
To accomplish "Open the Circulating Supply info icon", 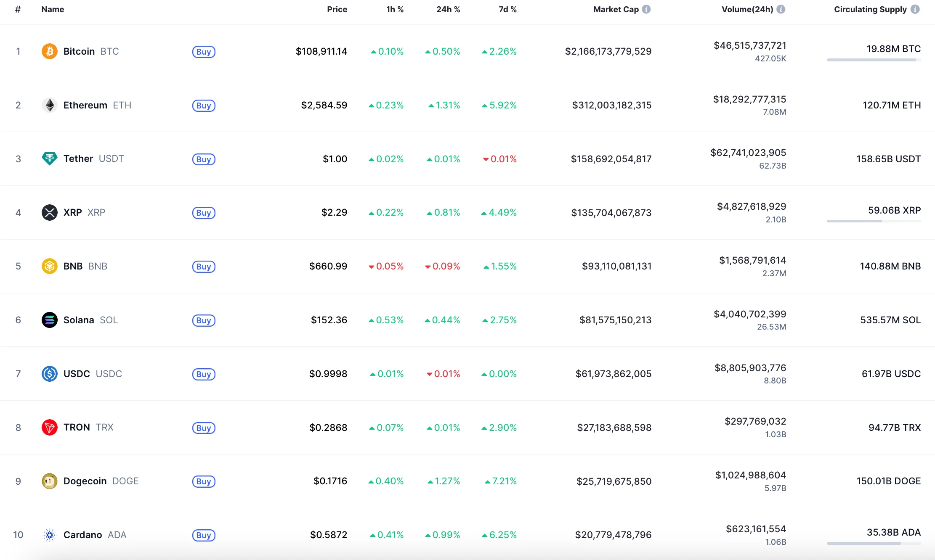I will click(915, 9).
